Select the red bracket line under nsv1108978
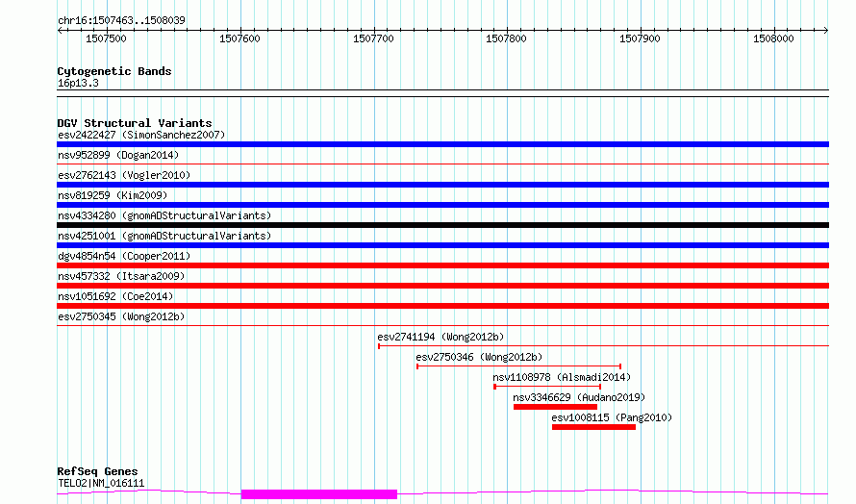 coord(547,387)
